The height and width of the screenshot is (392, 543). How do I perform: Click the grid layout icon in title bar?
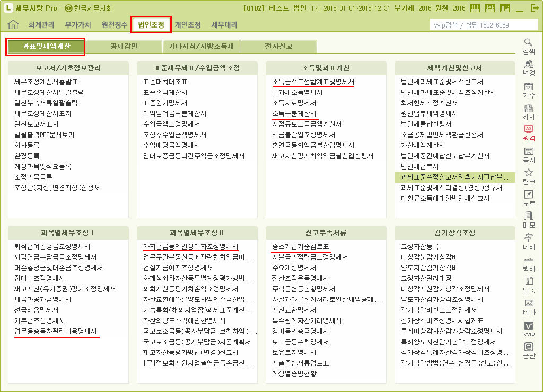[x=489, y=8]
